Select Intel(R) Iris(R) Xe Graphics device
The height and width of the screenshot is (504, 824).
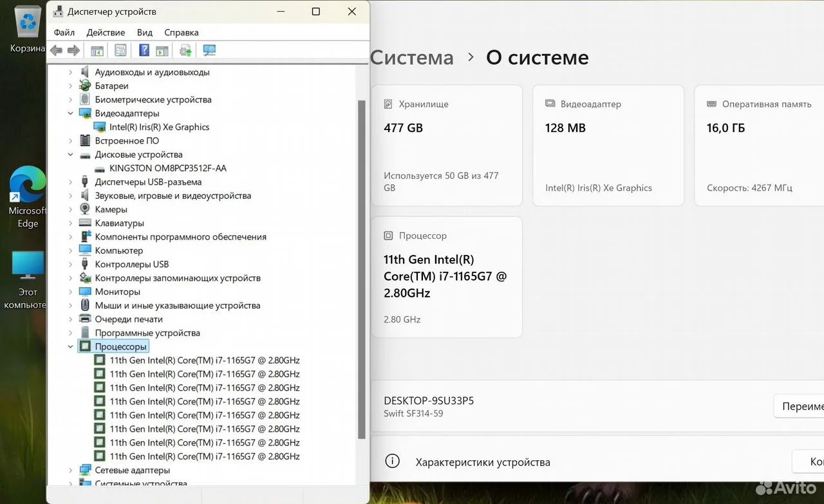click(x=159, y=127)
